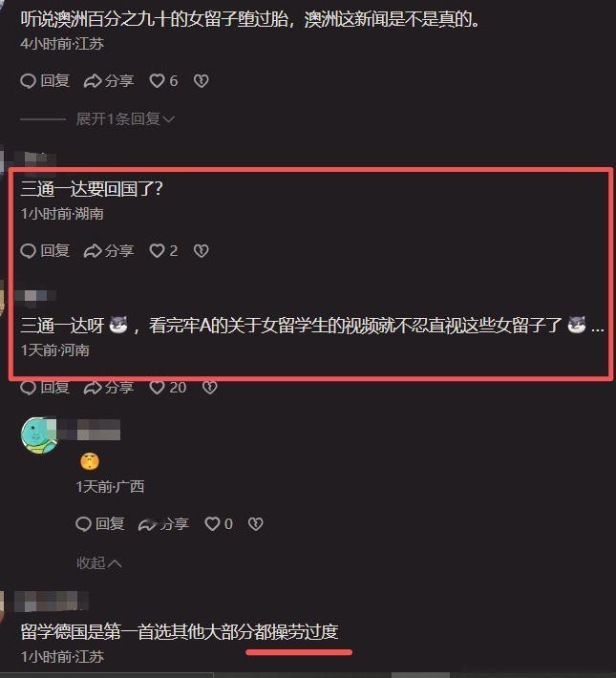616x678 pixels.
Task: Share the 三通一达要回国了 comment
Action: (109, 251)
